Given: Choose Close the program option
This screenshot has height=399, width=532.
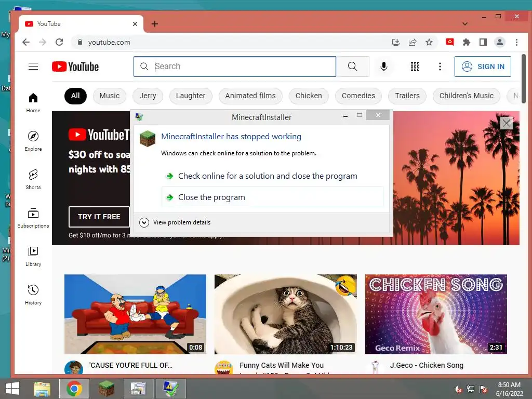Looking at the screenshot, I should point(272,197).
